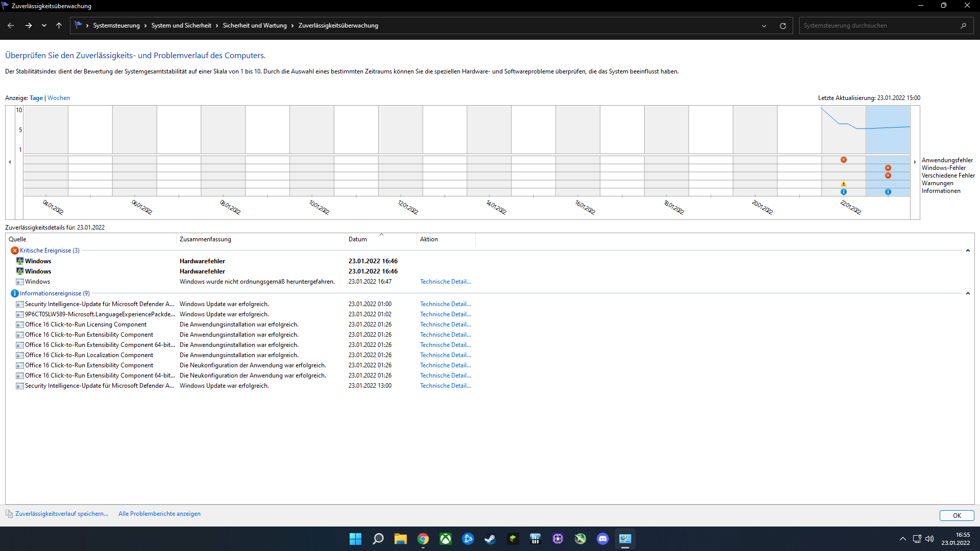Screen dimensions: 980x551
Task: Sort the list by the Datum column
Action: pyautogui.click(x=358, y=239)
